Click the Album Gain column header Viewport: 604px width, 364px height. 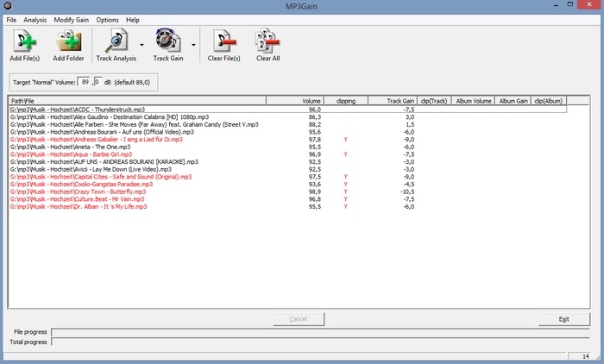click(513, 101)
